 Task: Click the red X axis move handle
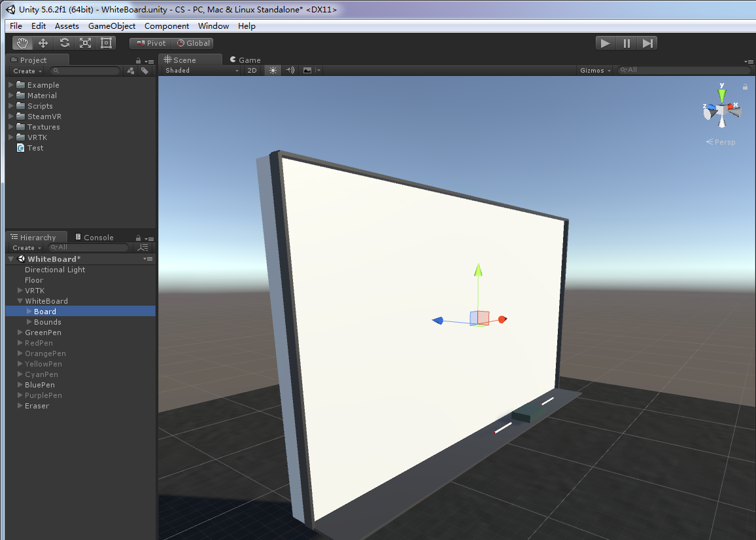pyautogui.click(x=502, y=319)
